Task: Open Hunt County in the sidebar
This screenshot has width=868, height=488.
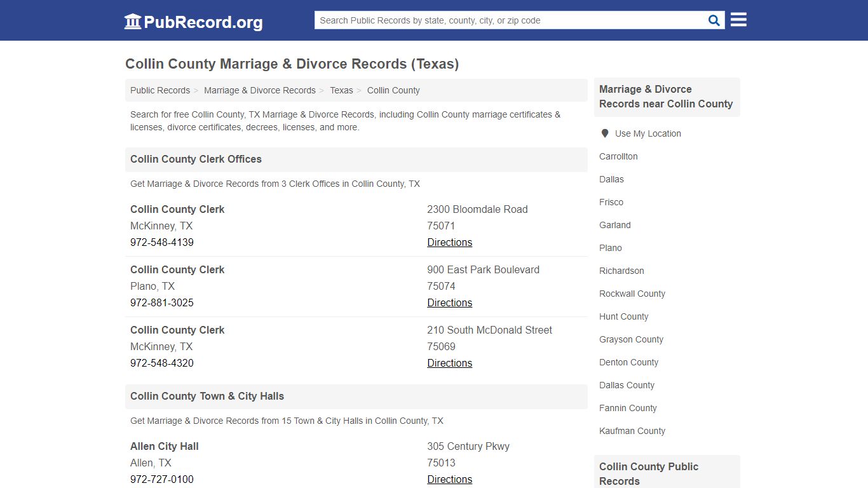Action: 624,316
